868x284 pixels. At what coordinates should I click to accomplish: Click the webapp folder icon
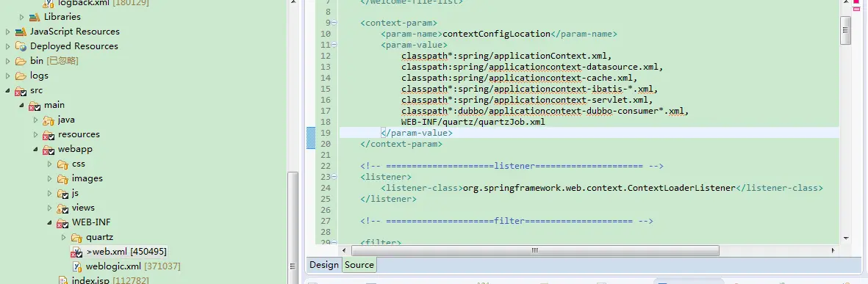(49, 149)
